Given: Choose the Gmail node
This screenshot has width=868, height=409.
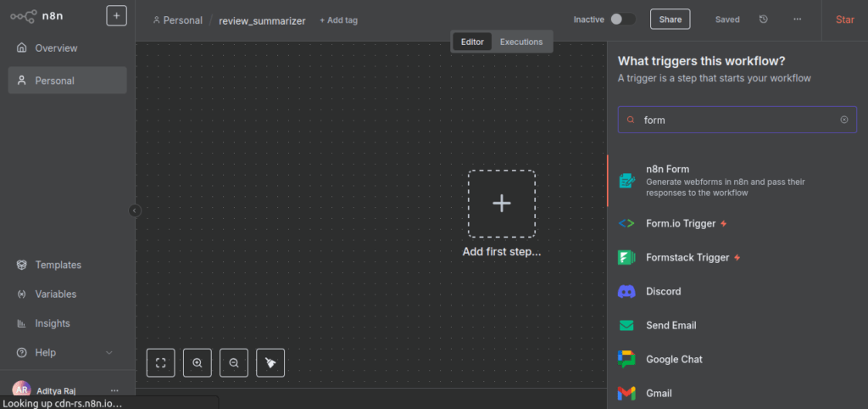Looking at the screenshot, I should coord(659,393).
